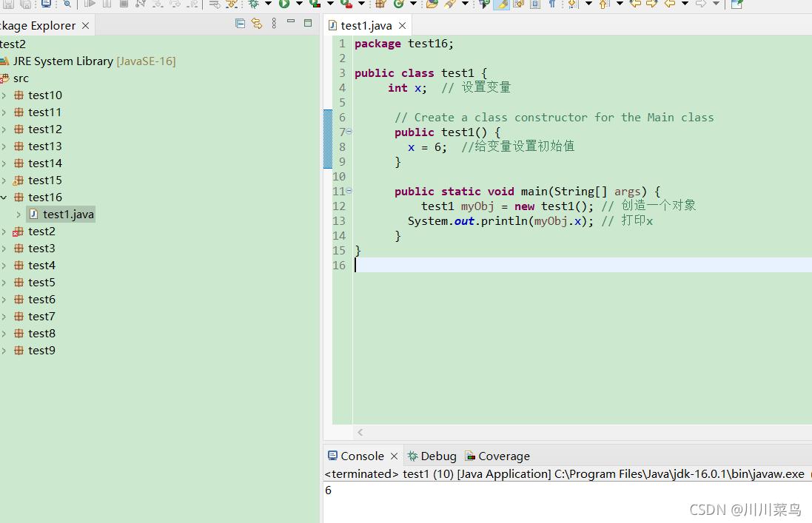Expand the test2 package node
This screenshot has height=523, width=812.
4,232
